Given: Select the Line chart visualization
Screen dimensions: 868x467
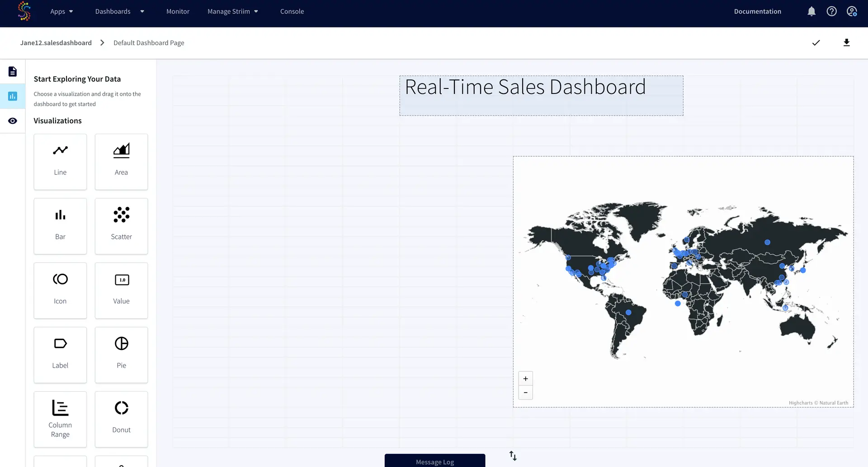Looking at the screenshot, I should point(60,161).
